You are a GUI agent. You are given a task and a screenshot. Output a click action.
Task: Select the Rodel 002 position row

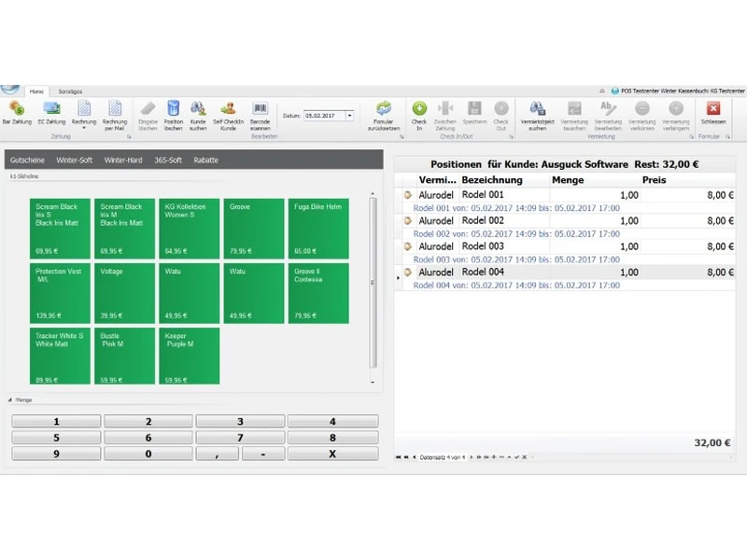(x=565, y=220)
